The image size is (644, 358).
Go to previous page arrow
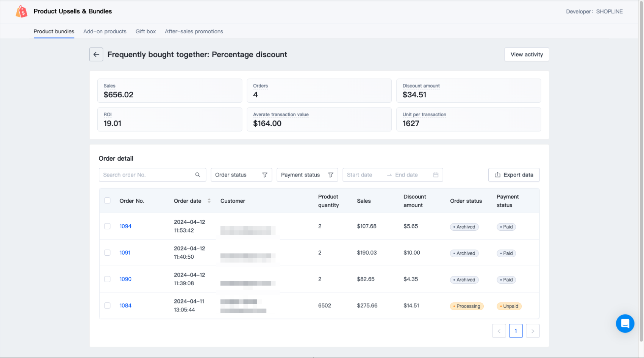click(499, 331)
